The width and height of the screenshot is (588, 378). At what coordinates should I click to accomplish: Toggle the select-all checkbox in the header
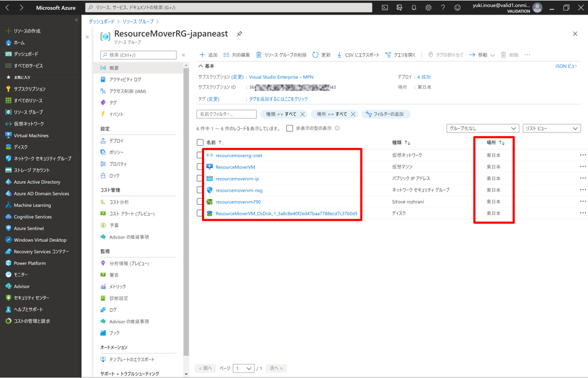[200, 143]
